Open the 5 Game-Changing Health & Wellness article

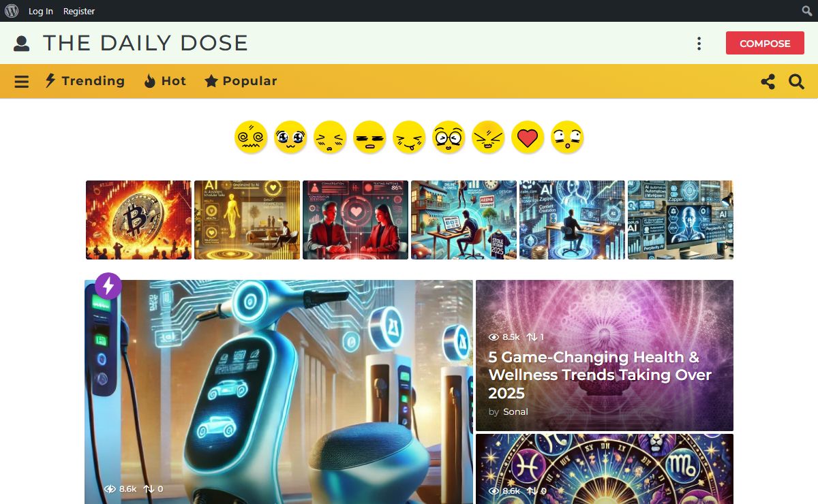(600, 375)
